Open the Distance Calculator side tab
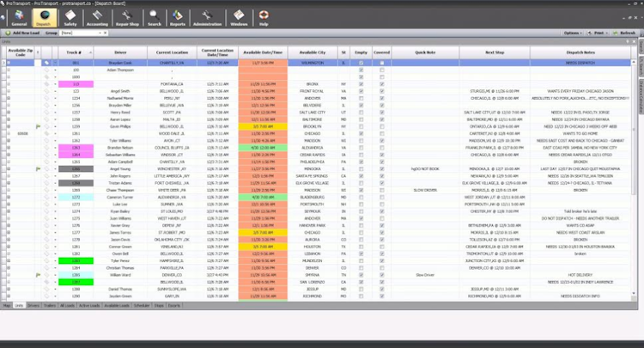The height and width of the screenshot is (348, 644). point(641,96)
